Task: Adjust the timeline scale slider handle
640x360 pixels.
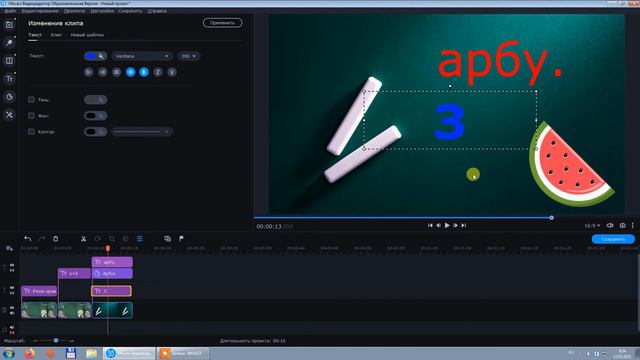Action: tap(56, 340)
